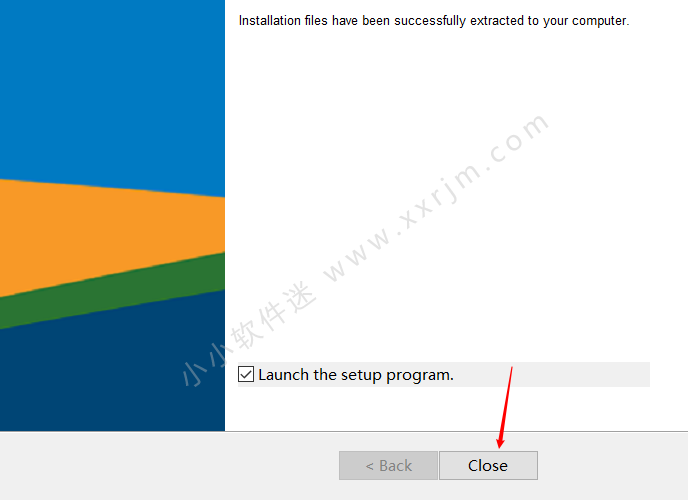Click the installation files extracted message text
Image resolution: width=688 pixels, height=500 pixels.
click(x=434, y=21)
